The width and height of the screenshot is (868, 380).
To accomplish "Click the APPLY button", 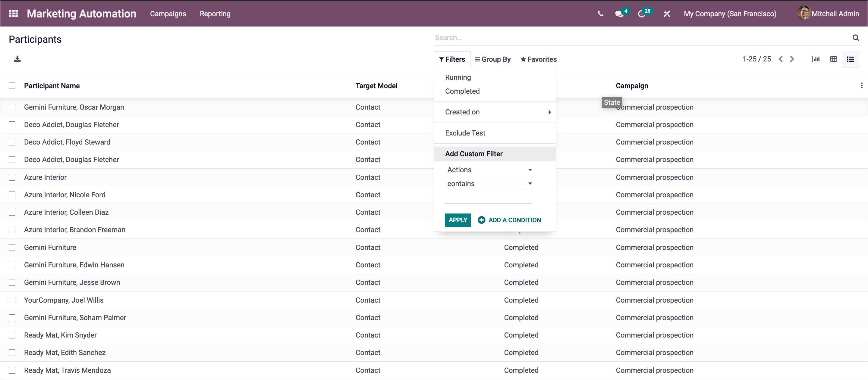I will [458, 220].
